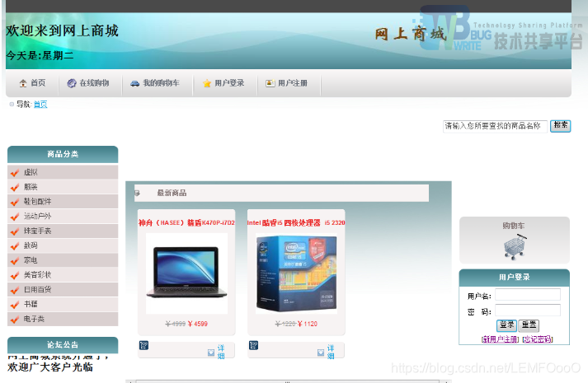Screen dimensions: 588x383
Task: Click the checkmark icon beside 书籍
Action: pos(15,305)
